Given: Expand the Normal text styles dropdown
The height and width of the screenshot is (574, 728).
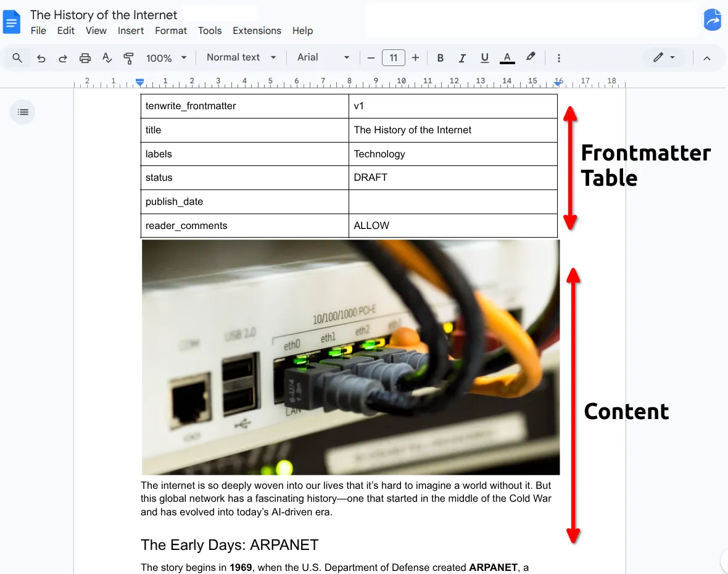Looking at the screenshot, I should [241, 57].
